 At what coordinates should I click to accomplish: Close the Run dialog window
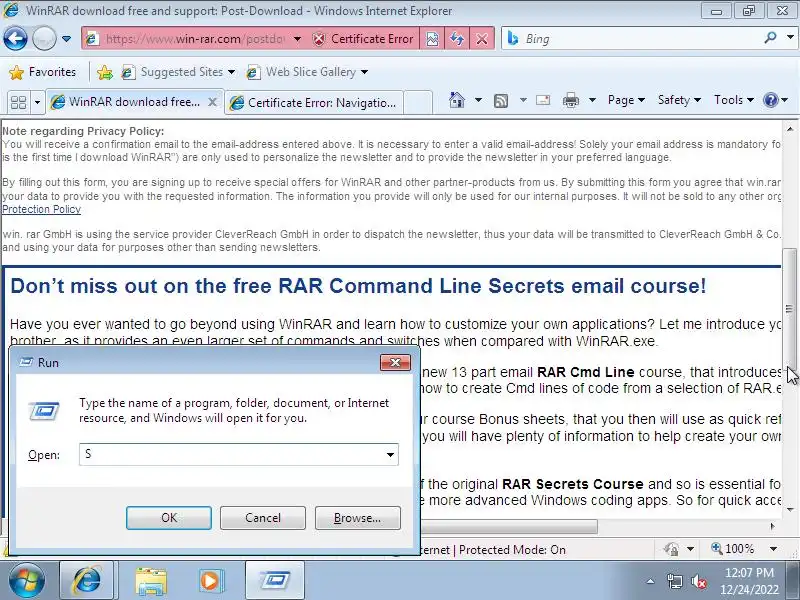click(395, 363)
